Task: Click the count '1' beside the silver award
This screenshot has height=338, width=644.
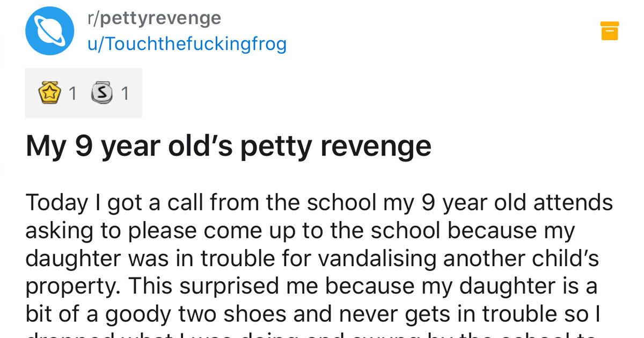Action: (125, 92)
